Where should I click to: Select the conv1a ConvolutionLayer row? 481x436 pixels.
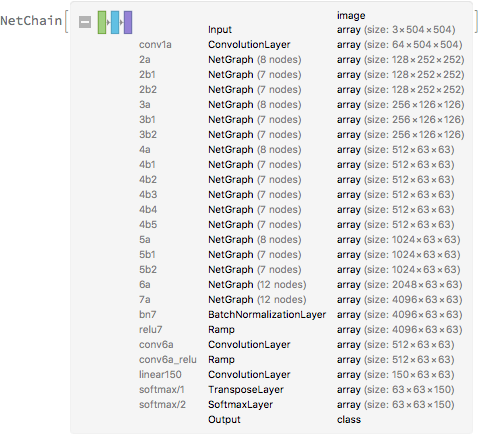click(x=301, y=45)
